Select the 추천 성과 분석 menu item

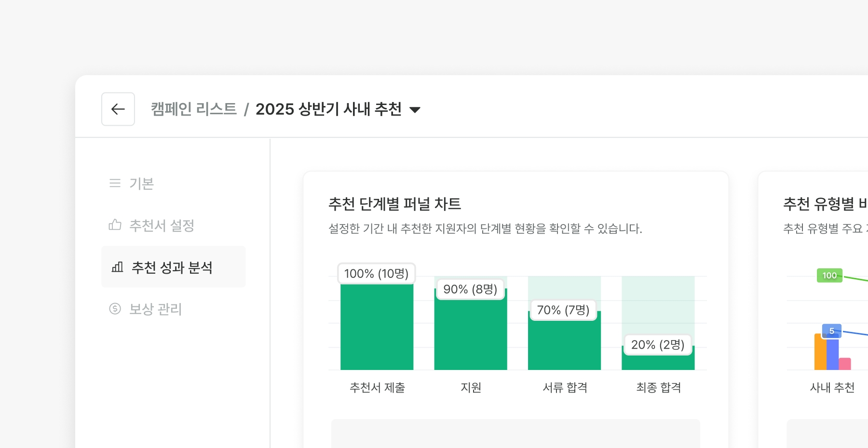172,267
